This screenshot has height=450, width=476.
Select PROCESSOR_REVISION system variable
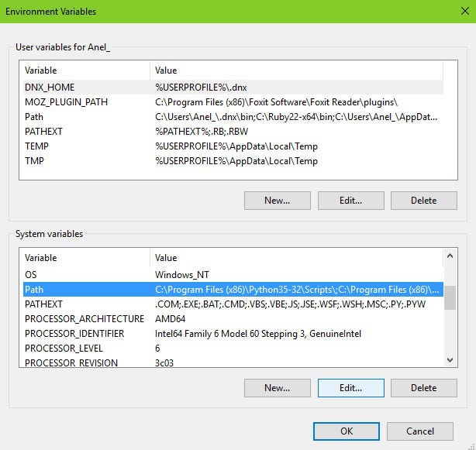(233, 362)
